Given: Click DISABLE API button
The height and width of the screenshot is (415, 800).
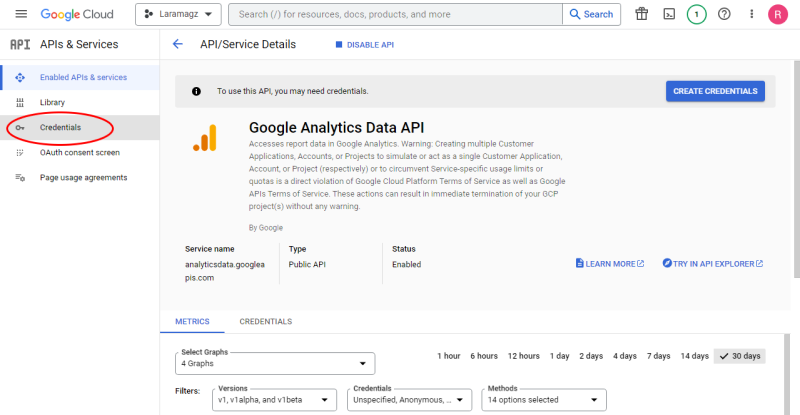Looking at the screenshot, I should click(365, 45).
